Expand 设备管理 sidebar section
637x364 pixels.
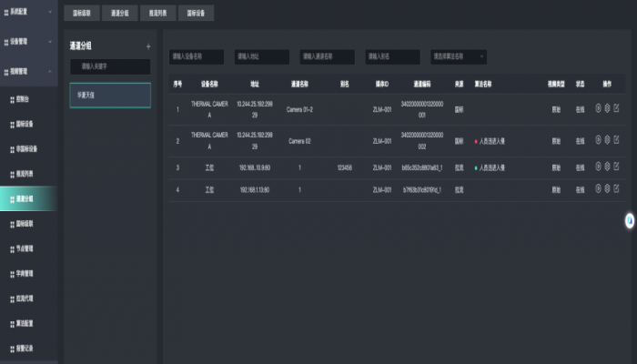pos(29,42)
